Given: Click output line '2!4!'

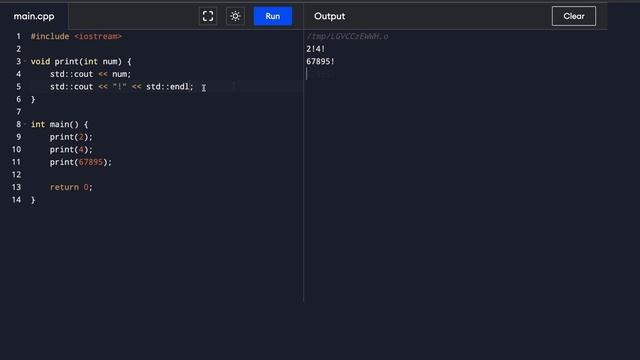Looking at the screenshot, I should (x=316, y=49).
